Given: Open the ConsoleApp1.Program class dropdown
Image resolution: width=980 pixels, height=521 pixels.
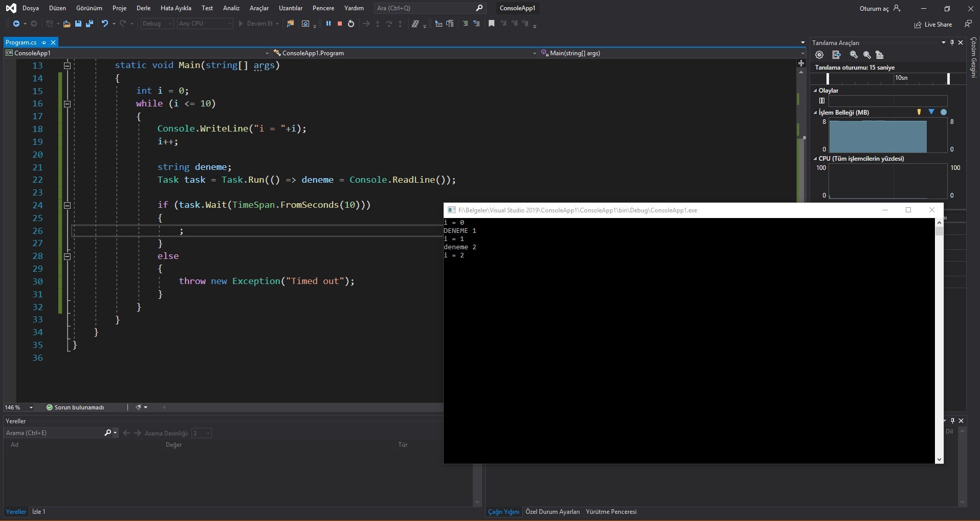Looking at the screenshot, I should (405, 53).
